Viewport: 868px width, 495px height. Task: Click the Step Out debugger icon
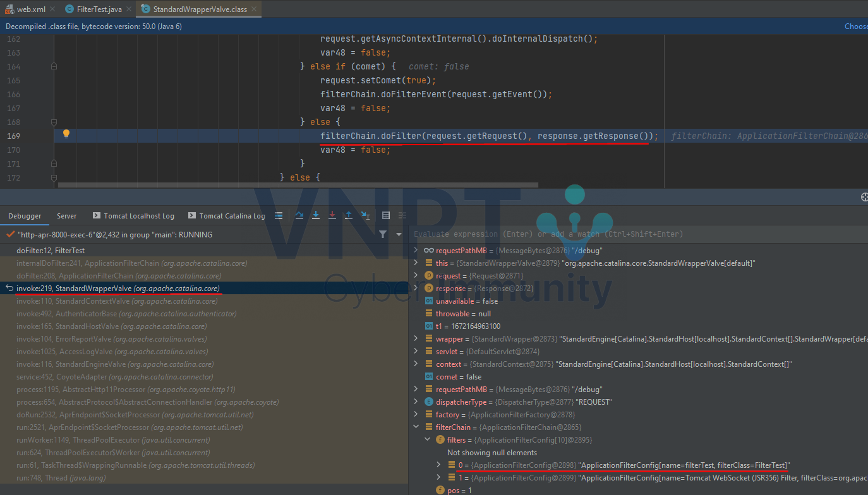348,215
